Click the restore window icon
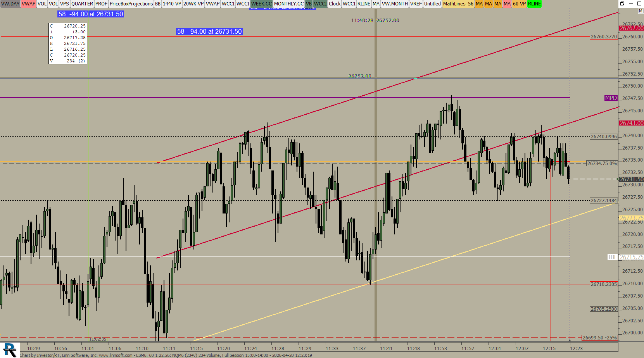 click(622, 3)
